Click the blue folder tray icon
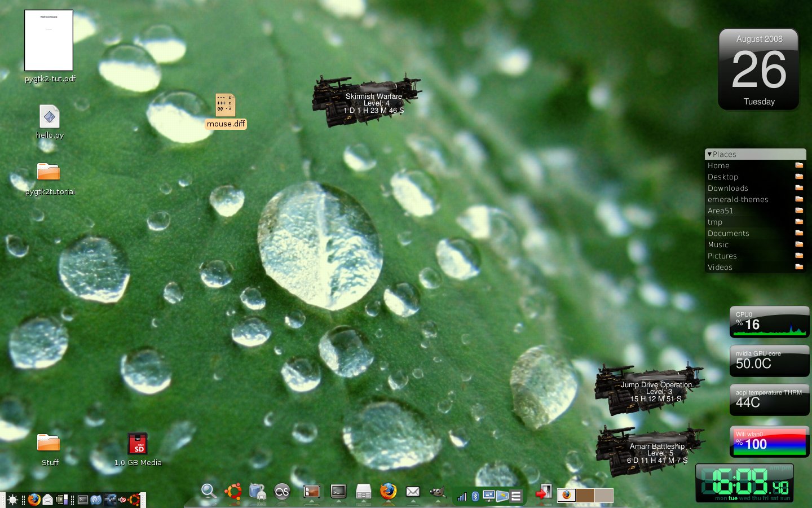 (502, 497)
